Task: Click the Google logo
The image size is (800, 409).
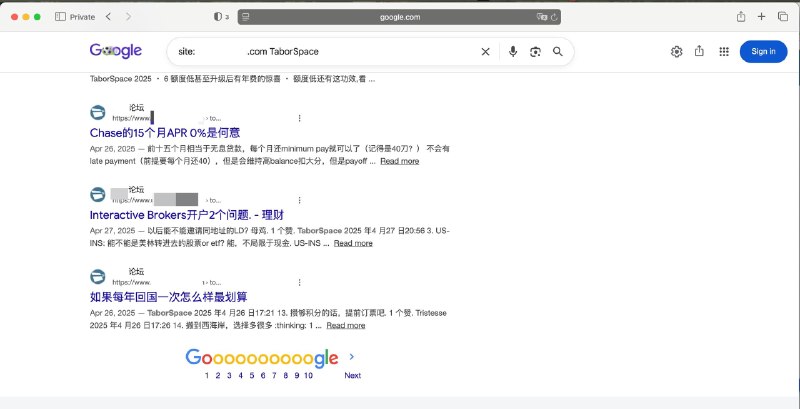Action: click(116, 51)
